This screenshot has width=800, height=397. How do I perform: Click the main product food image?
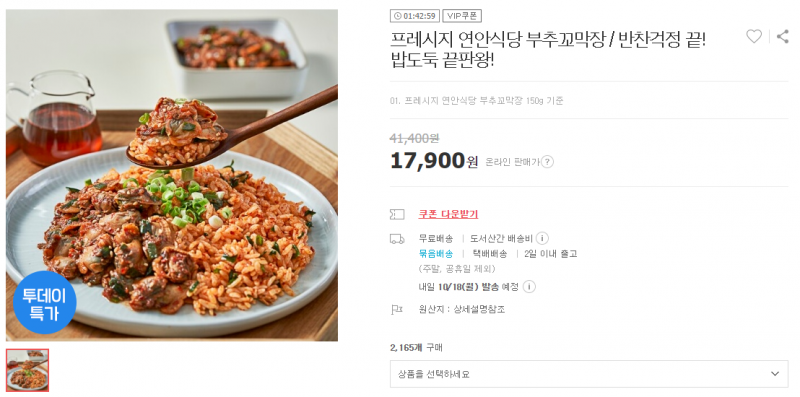tap(172, 175)
